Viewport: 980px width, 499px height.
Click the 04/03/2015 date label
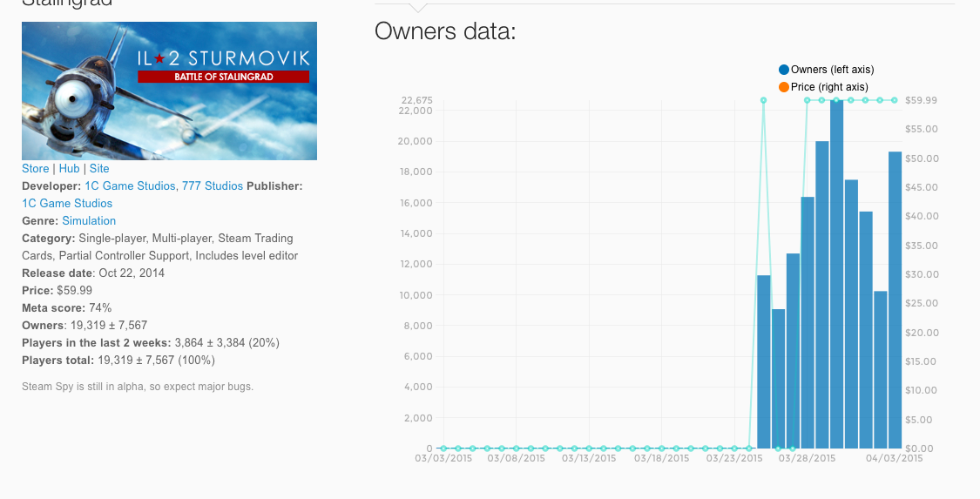coord(895,458)
